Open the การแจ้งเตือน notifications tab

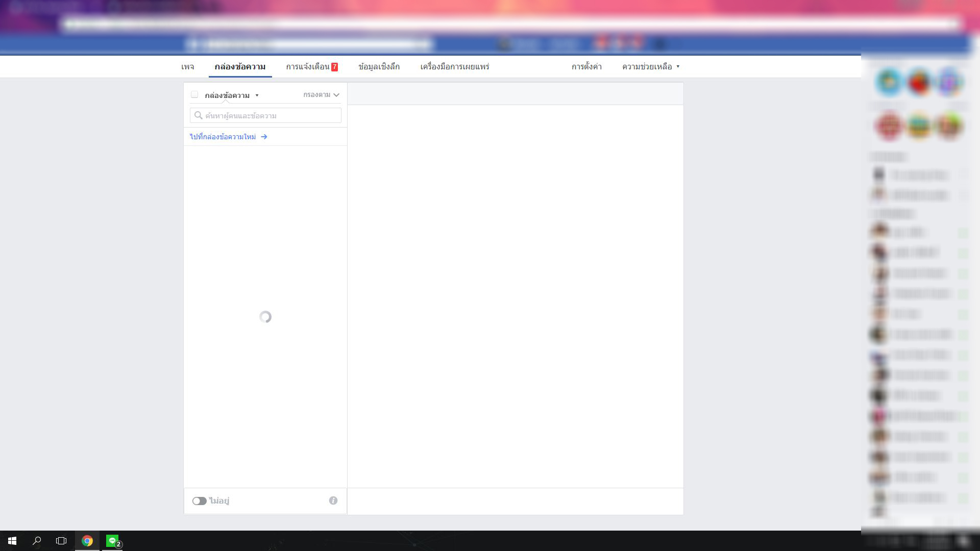pyautogui.click(x=311, y=67)
